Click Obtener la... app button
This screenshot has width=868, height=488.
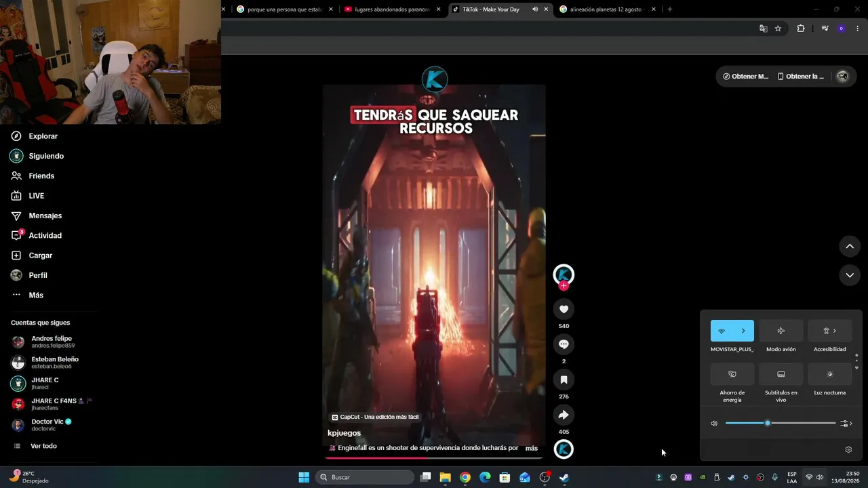point(801,77)
